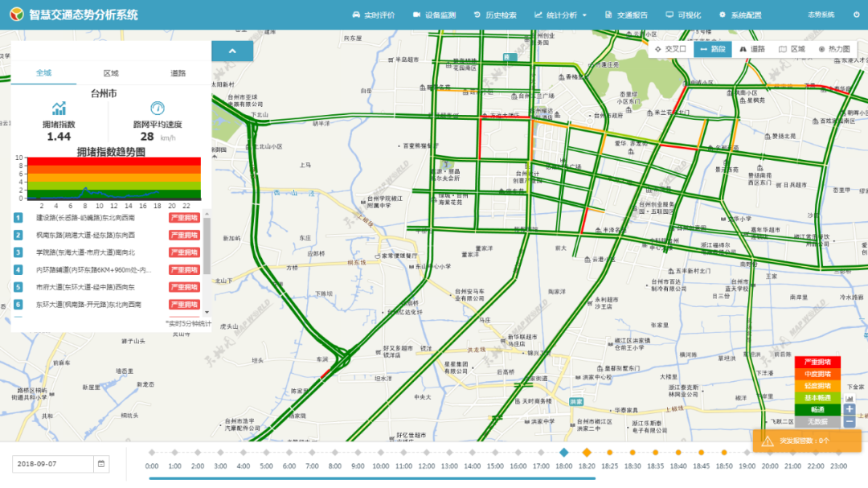Select road 枫南东路 东向西 in list
Image resolution: width=868 pixels, height=488 pixels.
(x=85, y=235)
